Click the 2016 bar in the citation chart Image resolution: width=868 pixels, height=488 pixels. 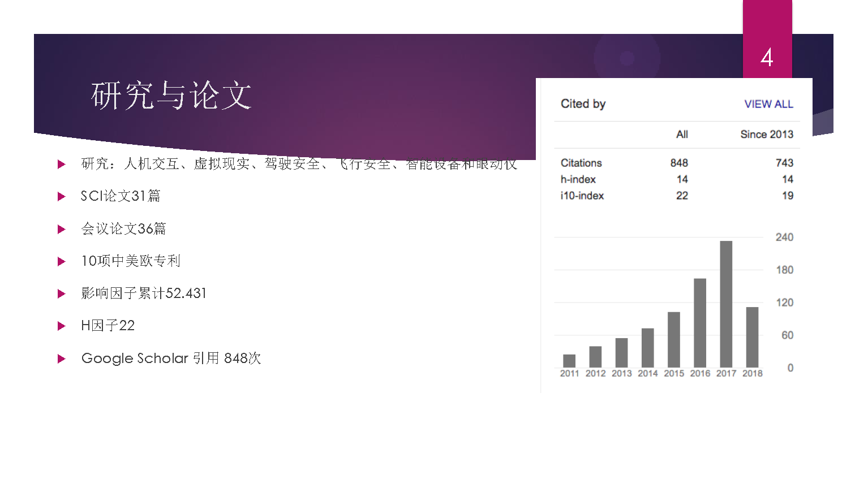[x=700, y=323]
